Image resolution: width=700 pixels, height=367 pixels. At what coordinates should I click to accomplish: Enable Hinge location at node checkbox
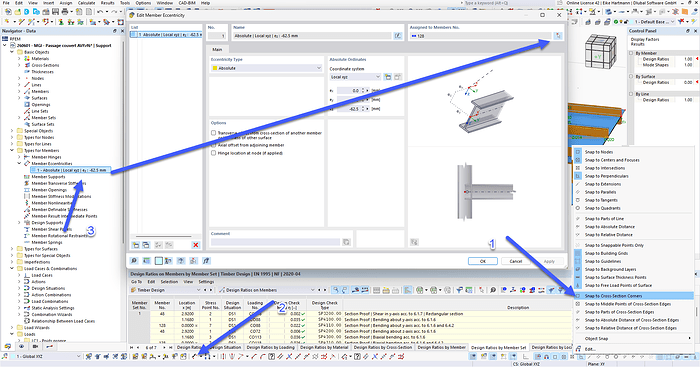213,153
